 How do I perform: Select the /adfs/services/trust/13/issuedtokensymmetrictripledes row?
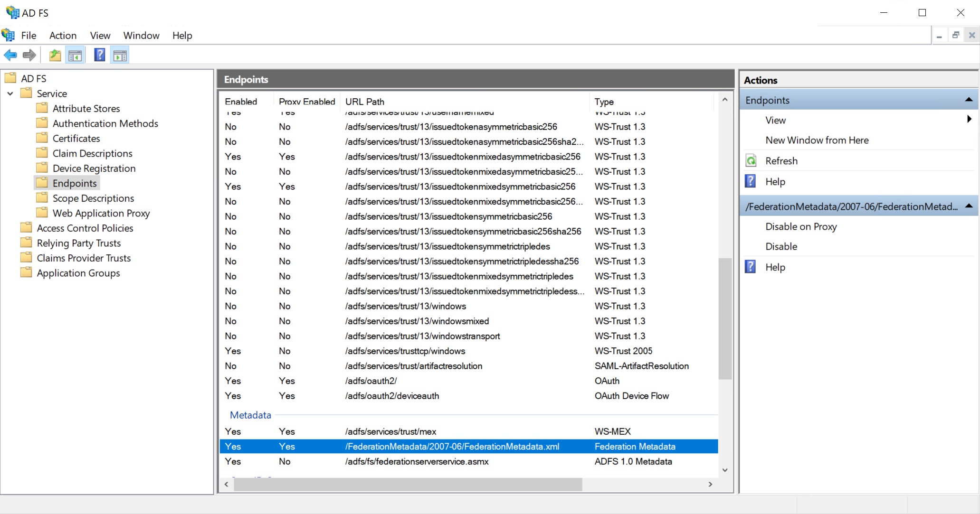tap(469, 246)
